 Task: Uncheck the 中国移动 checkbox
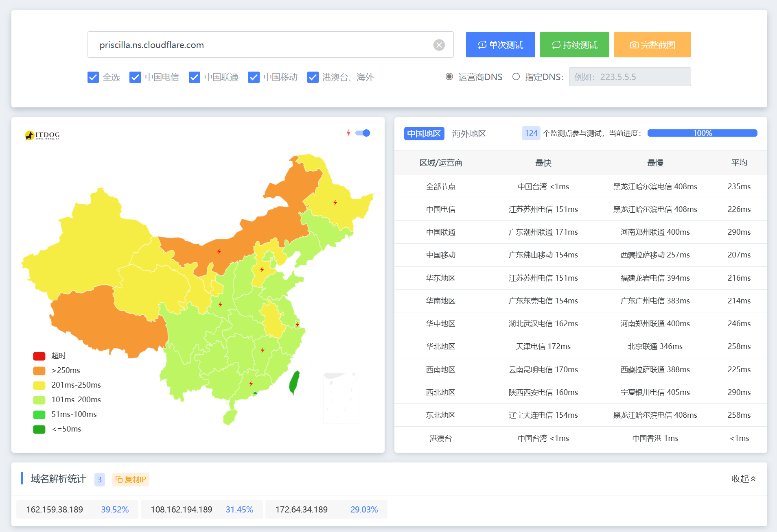tap(254, 77)
